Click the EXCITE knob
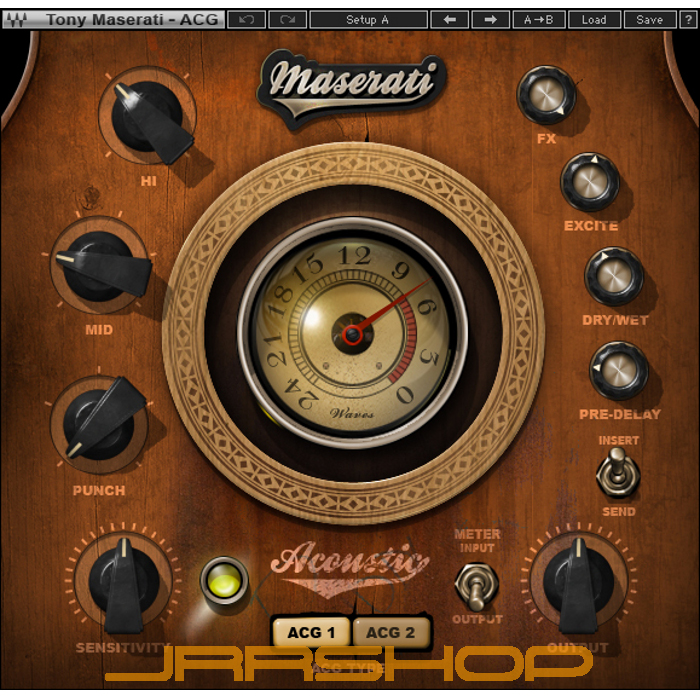This screenshot has width=700, height=700. click(590, 182)
